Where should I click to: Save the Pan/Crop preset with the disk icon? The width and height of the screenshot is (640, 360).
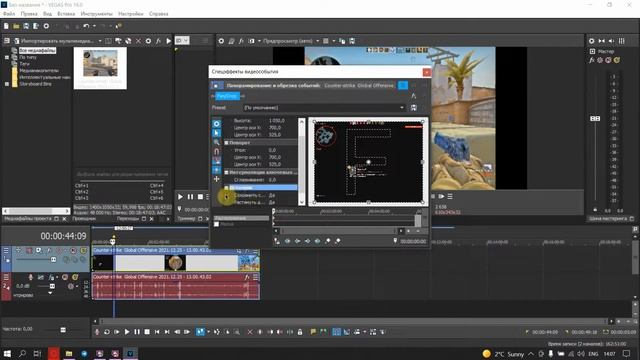pos(413,108)
